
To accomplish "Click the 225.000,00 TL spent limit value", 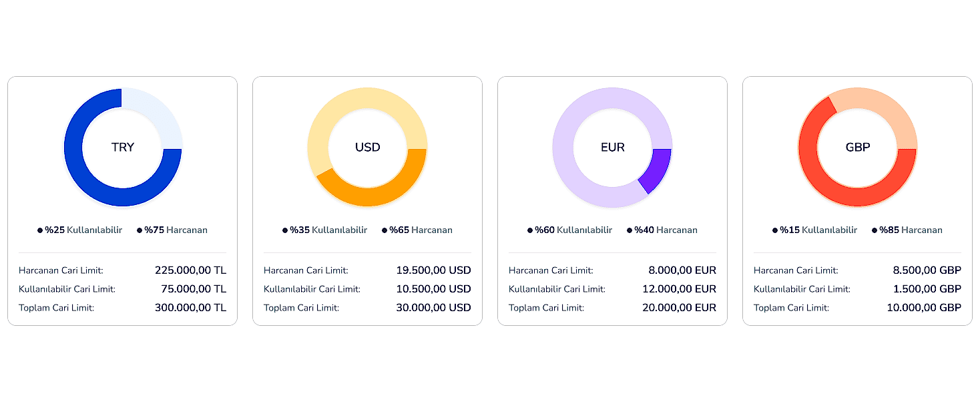I will tap(190, 270).
